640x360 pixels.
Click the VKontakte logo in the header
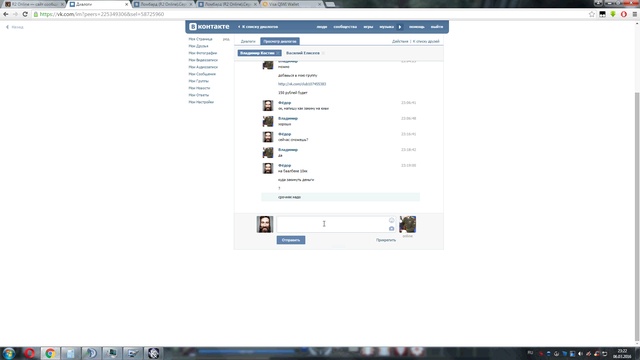tap(209, 27)
